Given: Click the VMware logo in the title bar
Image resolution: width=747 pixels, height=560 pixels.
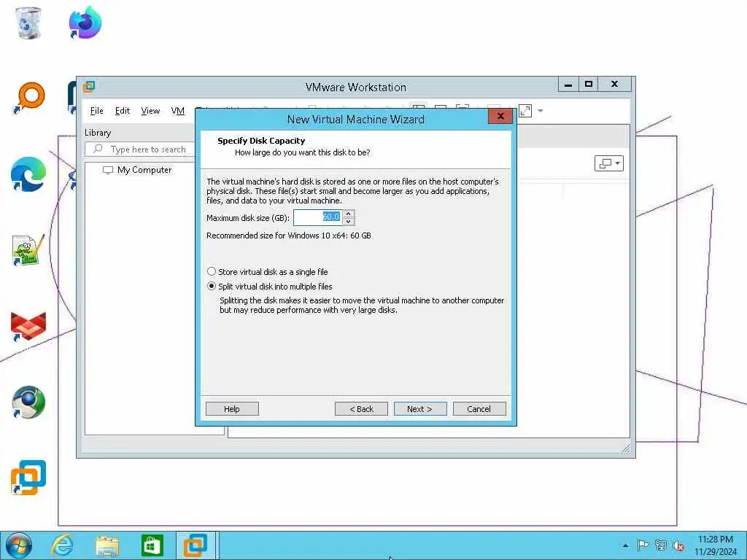Looking at the screenshot, I should [x=89, y=87].
